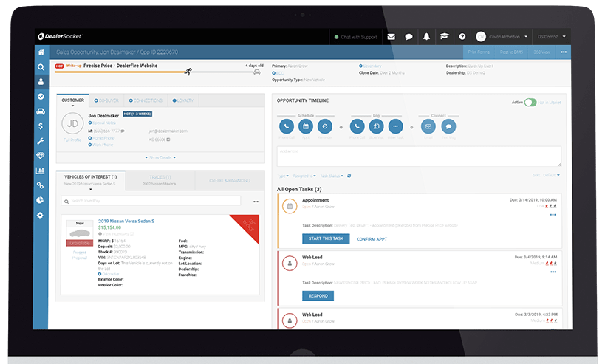605x364 pixels.
Task: Open the Full Profile link
Action: click(72, 140)
